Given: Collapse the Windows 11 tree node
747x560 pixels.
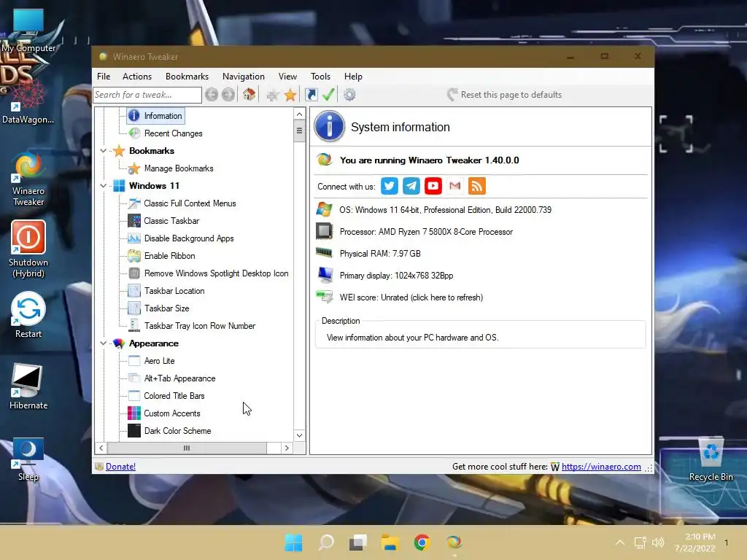Looking at the screenshot, I should (103, 186).
